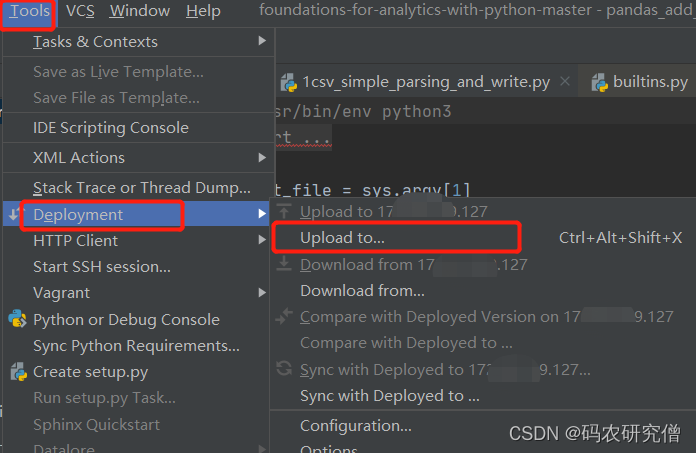Choose Save File as Template entry
This screenshot has height=453, width=696.
(x=138, y=98)
